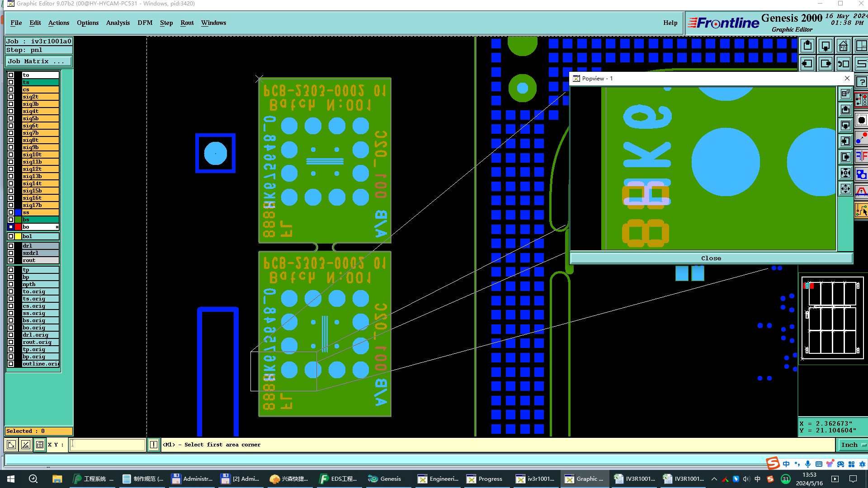This screenshot has width=868, height=488.
Task: Click the exclamation mark icon near status line
Action: point(154,445)
